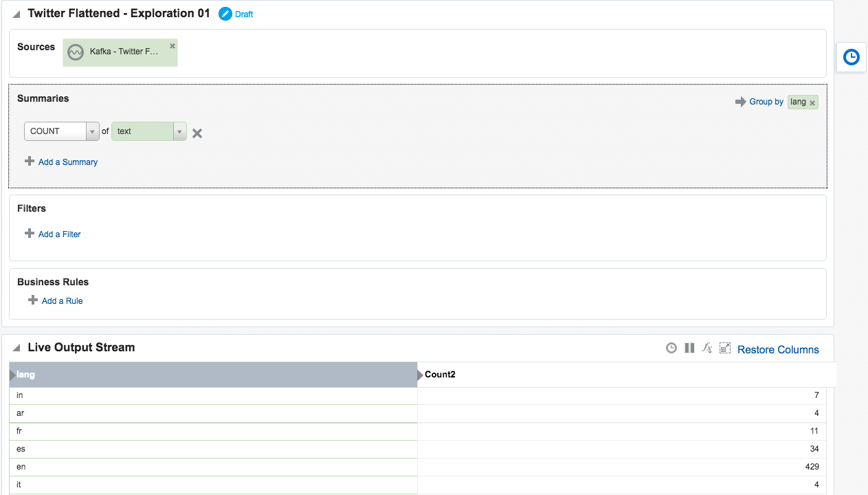Click Add a Rule link

pos(62,301)
